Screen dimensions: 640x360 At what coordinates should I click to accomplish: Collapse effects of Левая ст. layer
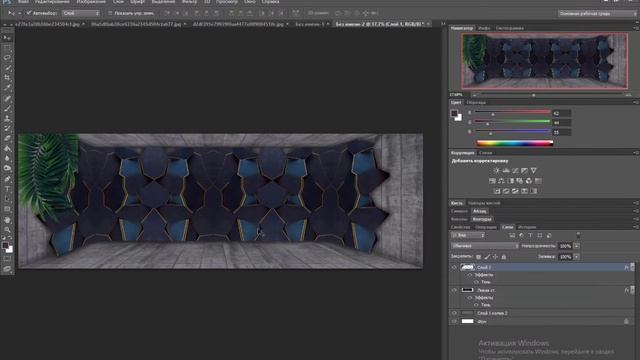coord(632,290)
